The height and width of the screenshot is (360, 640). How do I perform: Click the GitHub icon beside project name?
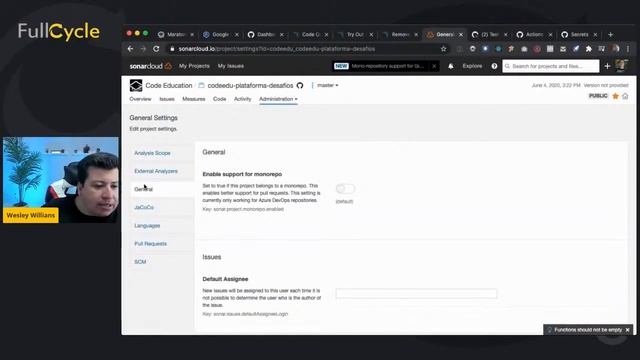point(300,86)
